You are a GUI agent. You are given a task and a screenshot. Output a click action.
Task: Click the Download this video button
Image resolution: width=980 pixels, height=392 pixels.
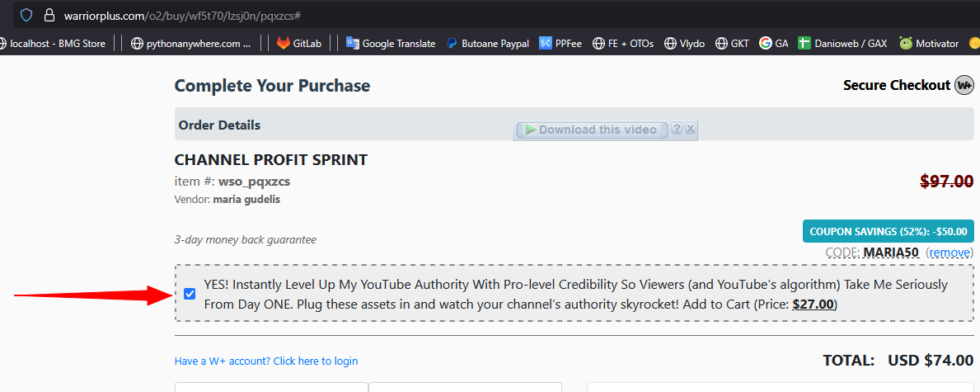[x=591, y=130]
